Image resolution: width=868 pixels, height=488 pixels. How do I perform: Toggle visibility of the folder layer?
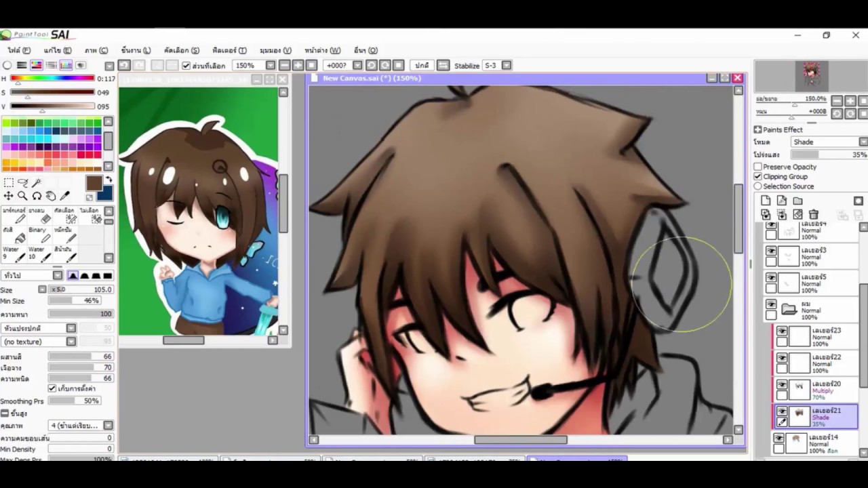[x=771, y=304]
